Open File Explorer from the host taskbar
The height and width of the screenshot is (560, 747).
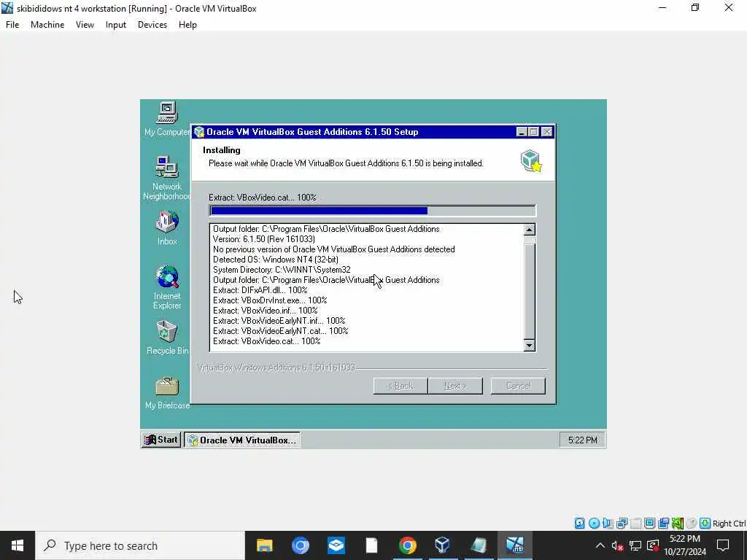pos(264,545)
